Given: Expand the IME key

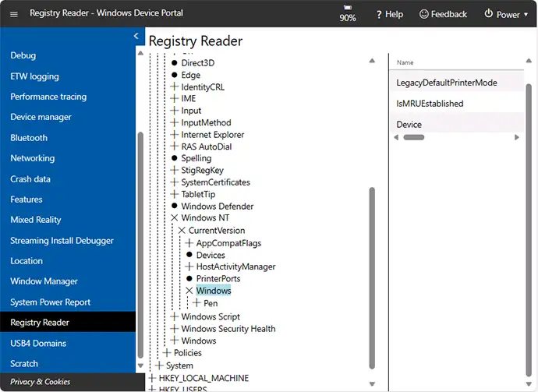Looking at the screenshot, I should 175,99.
